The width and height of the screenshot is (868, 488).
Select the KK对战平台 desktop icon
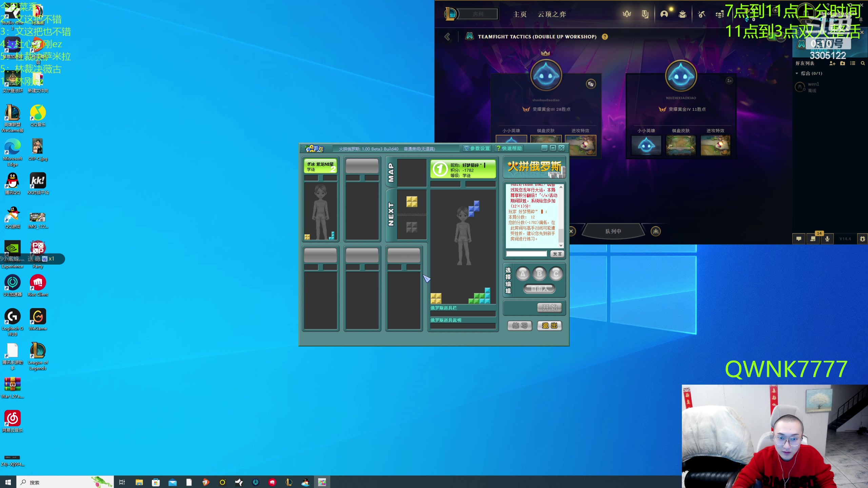click(38, 184)
